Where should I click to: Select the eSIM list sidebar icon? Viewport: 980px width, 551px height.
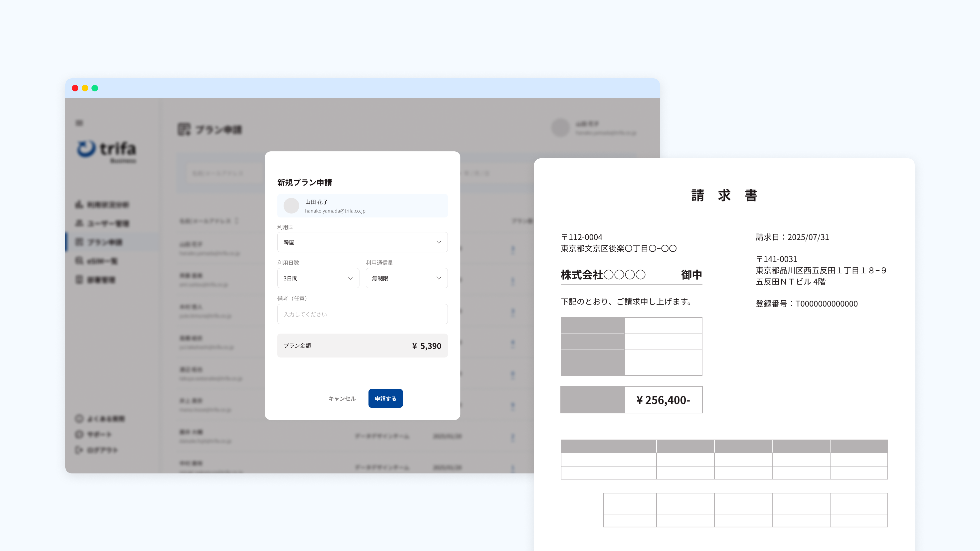pos(79,261)
